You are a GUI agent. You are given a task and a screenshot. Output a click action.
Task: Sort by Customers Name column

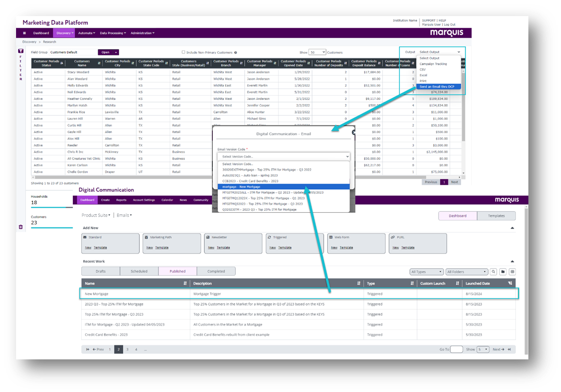pyautogui.click(x=99, y=63)
